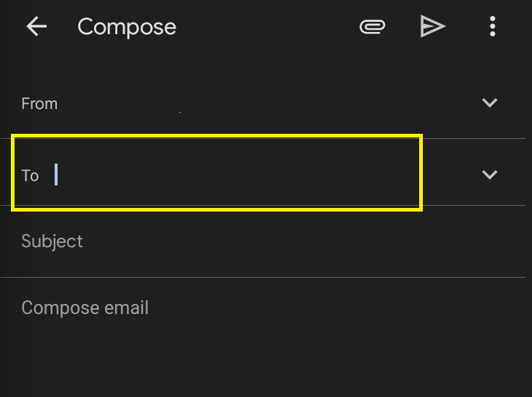Viewport: 532px width, 397px height.
Task: Open the three-dot more options menu
Action: (493, 26)
